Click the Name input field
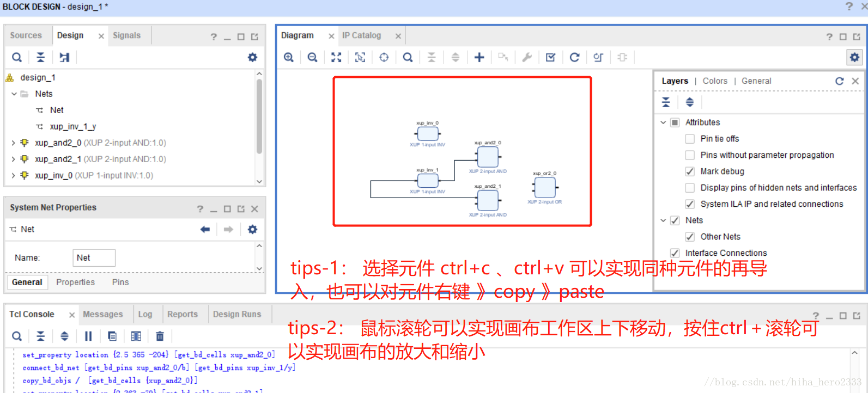868x393 pixels. tap(94, 258)
